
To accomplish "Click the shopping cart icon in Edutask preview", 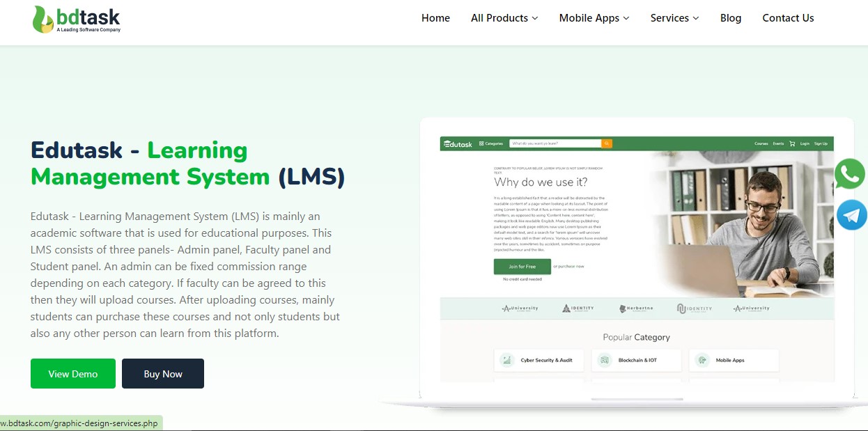I will (x=792, y=143).
